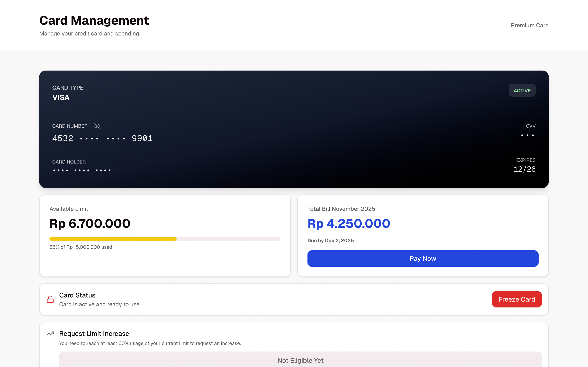Click the Rp 6.700.000 available limit amount
This screenshot has width=588, height=367.
[x=90, y=223]
